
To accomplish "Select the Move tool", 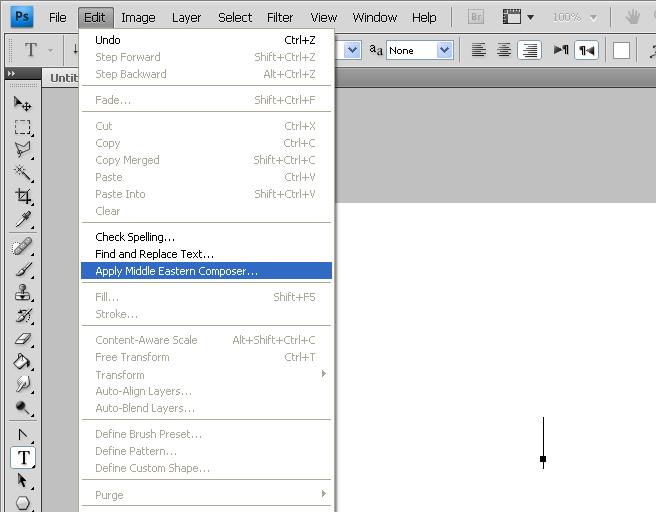I will point(23,104).
